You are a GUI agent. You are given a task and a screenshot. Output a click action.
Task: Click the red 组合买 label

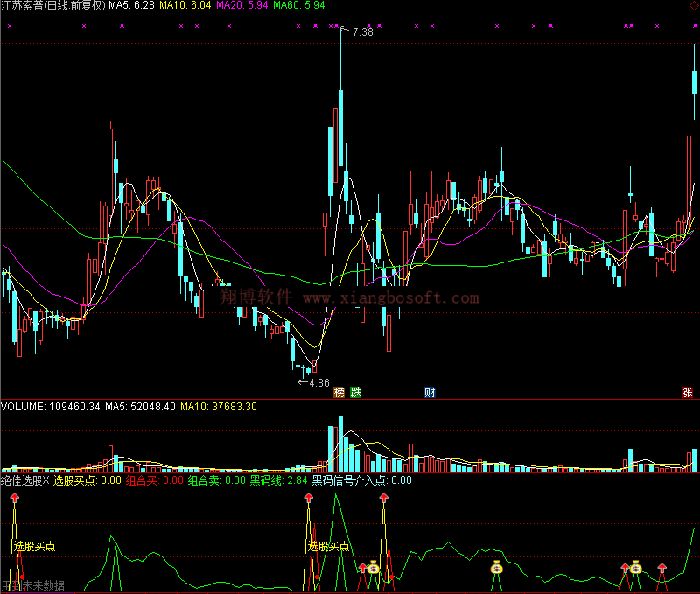154,479
